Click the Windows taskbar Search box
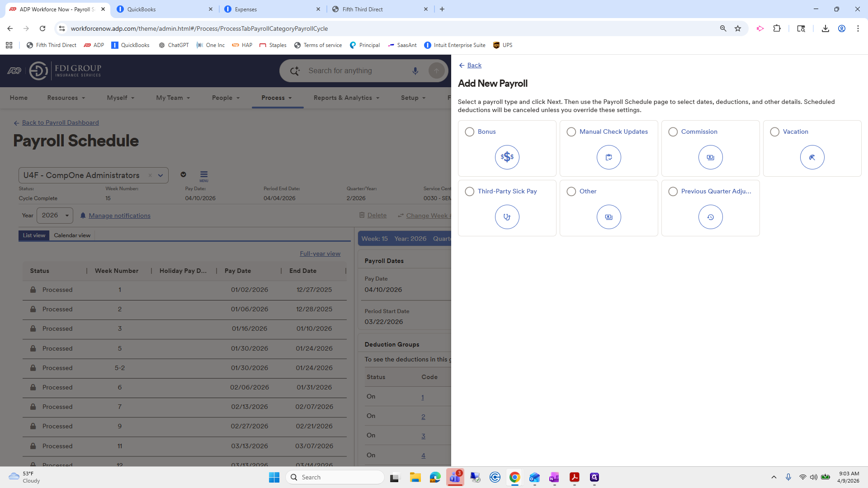Image resolution: width=868 pixels, height=488 pixels. pos(335,477)
